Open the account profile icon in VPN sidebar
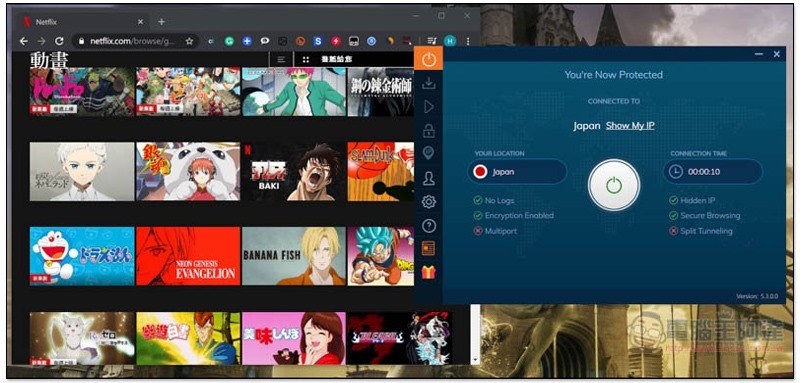 click(429, 178)
